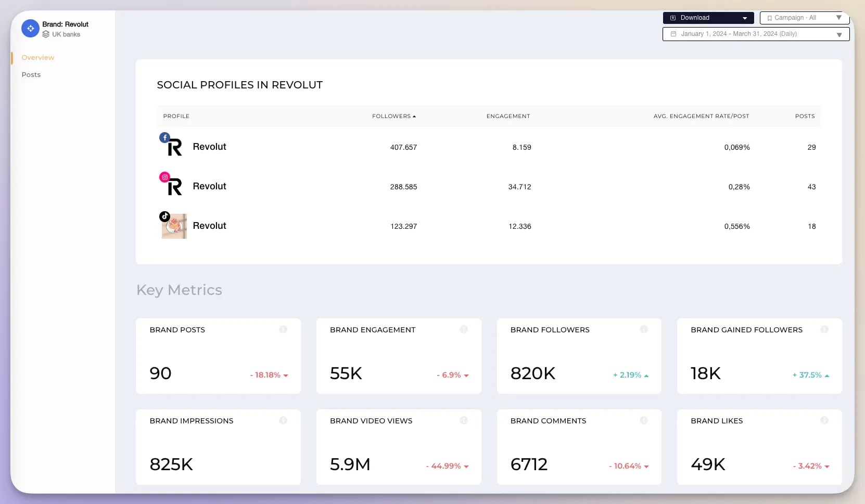This screenshot has width=865, height=504.
Task: Click the Facebook Revolut profile logo
Action: pos(175,147)
